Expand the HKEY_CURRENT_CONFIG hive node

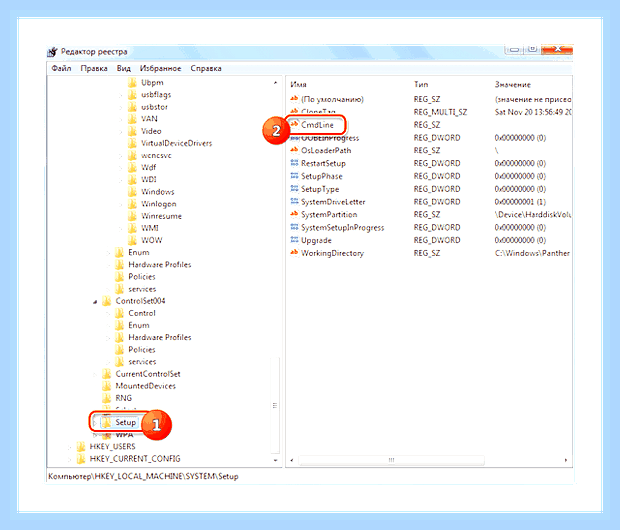70,459
